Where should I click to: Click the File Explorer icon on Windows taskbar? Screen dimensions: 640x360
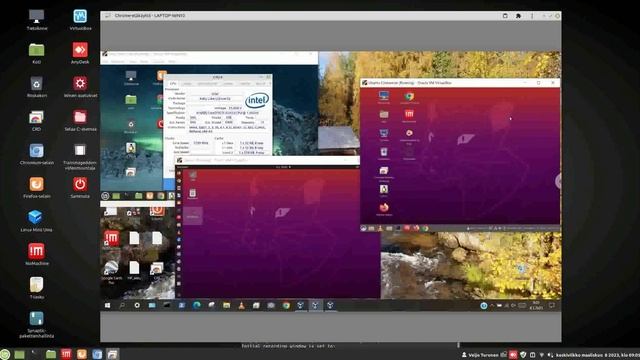pos(227,305)
